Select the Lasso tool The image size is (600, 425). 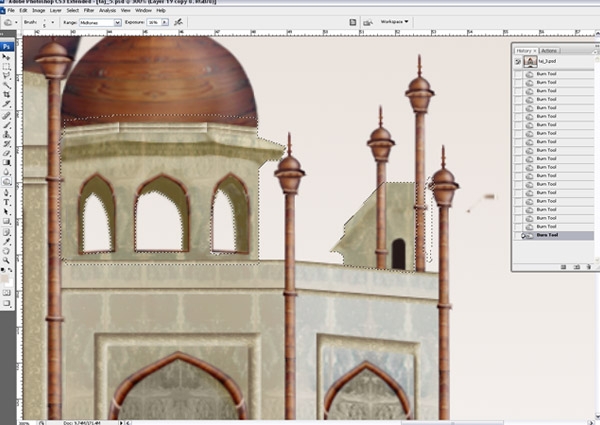[6, 76]
